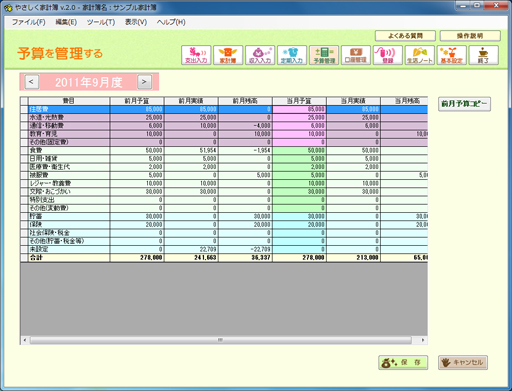Viewport: 512px width, 391px height.
Task: Open the 支出入力 expense entry screen
Action: coord(196,55)
